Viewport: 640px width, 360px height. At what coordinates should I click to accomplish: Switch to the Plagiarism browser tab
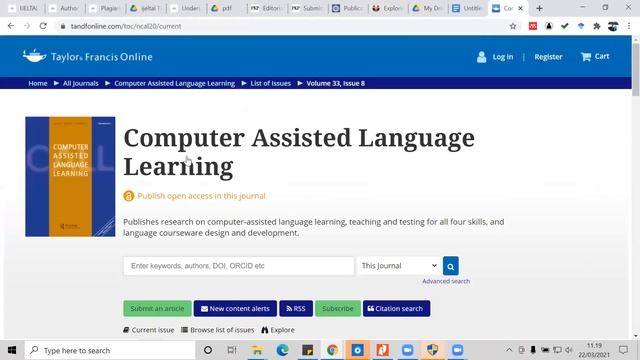tap(105, 8)
